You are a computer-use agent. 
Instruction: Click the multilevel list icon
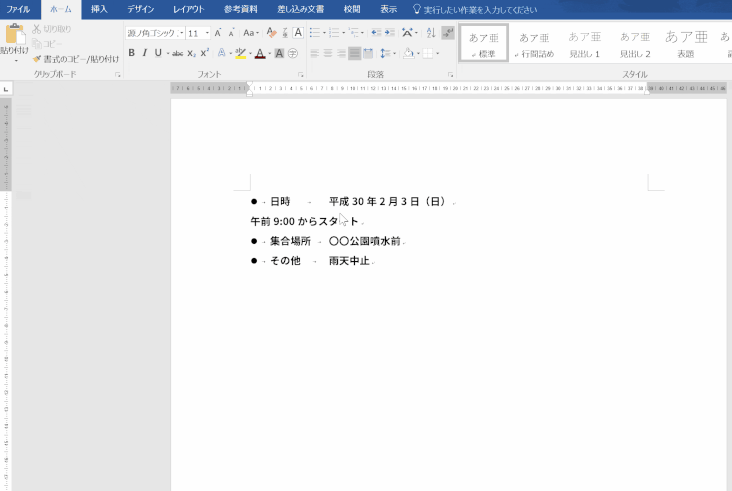point(353,33)
